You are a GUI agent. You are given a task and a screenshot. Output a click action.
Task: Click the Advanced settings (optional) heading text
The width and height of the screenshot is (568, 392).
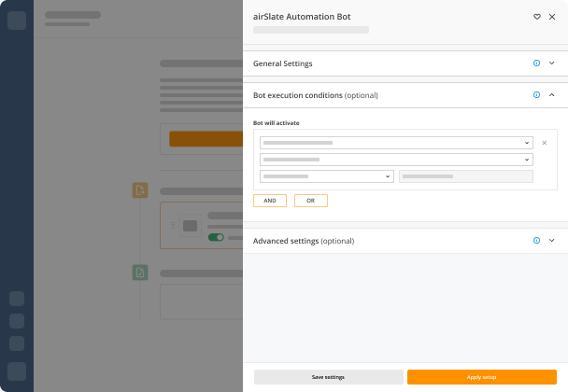click(x=304, y=241)
